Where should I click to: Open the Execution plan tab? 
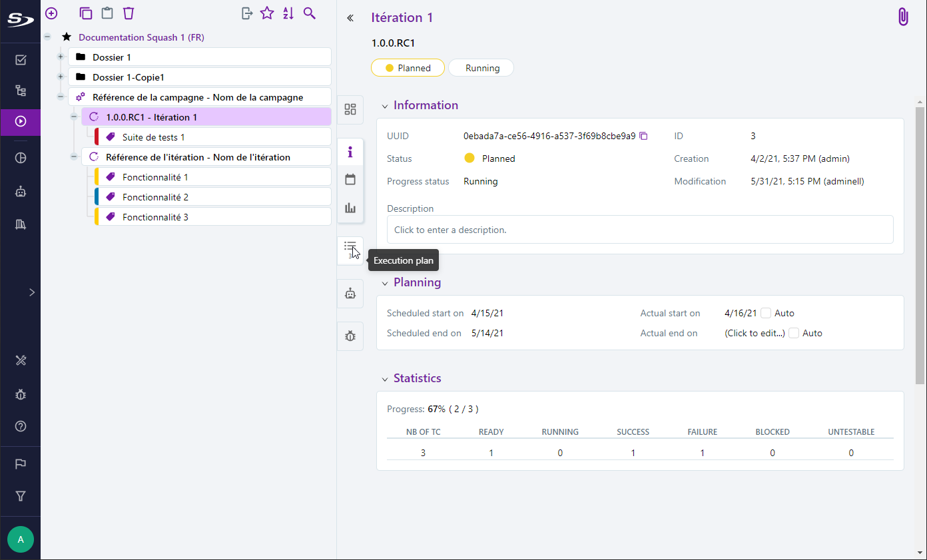pyautogui.click(x=350, y=248)
